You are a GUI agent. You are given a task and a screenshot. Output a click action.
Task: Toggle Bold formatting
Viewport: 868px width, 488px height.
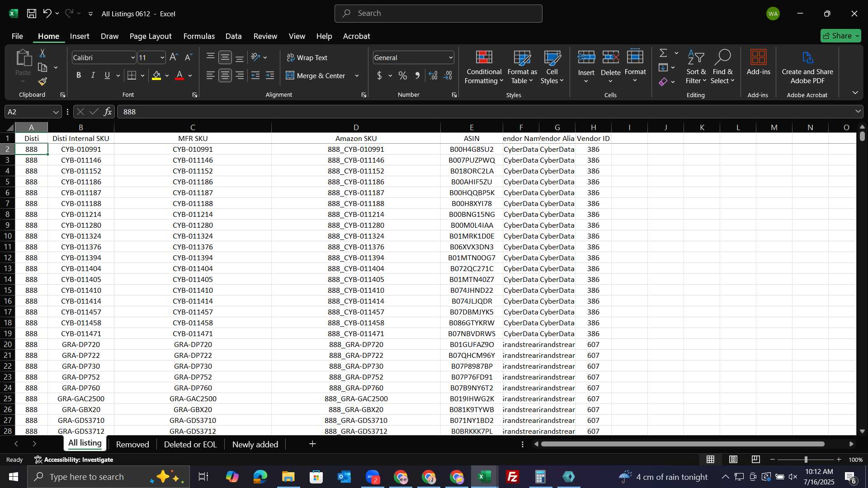tap(79, 75)
